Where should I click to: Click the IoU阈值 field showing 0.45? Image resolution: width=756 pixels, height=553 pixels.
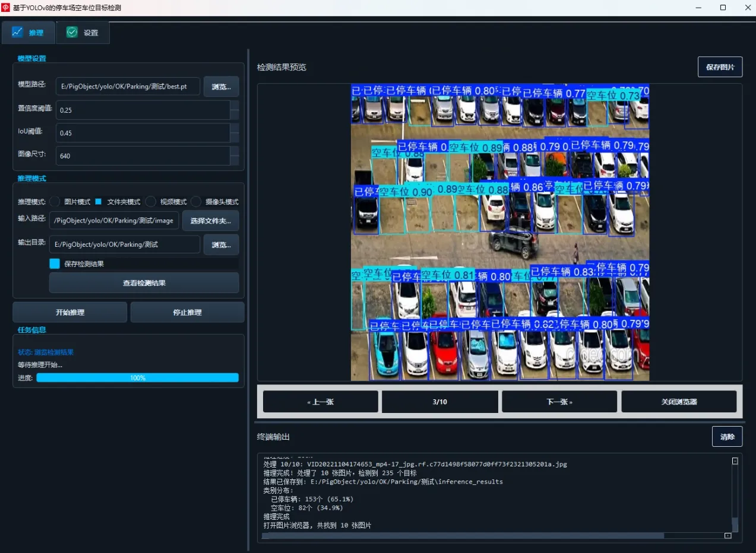click(143, 133)
